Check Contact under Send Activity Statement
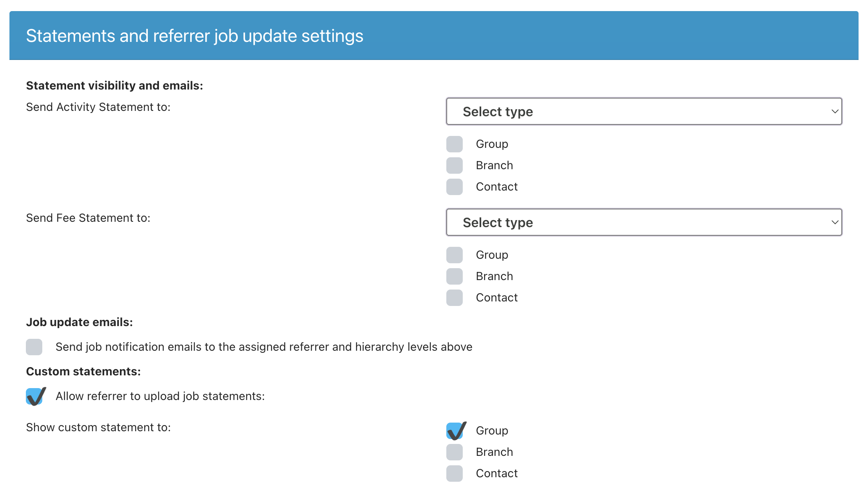This screenshot has height=492, width=868. pyautogui.click(x=455, y=187)
